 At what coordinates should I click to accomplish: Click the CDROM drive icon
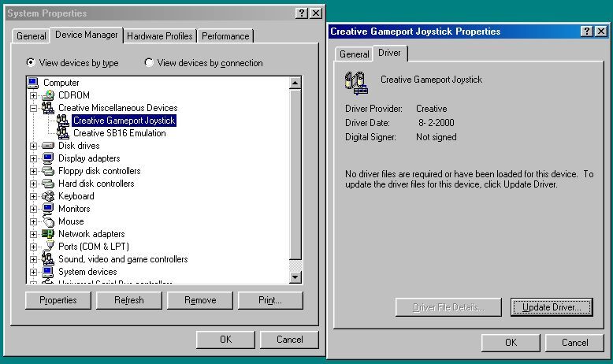(48, 95)
